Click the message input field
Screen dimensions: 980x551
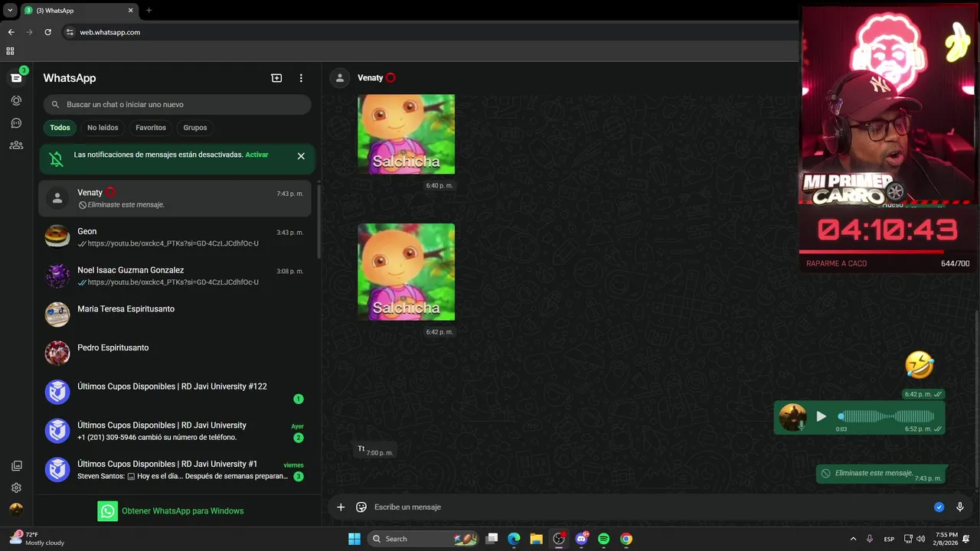(x=651, y=507)
